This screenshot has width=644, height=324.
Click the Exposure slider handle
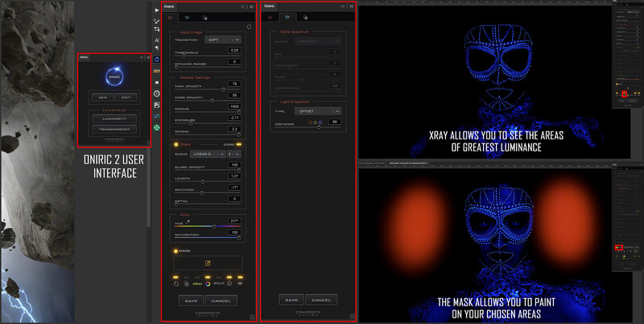pyautogui.click(x=191, y=123)
